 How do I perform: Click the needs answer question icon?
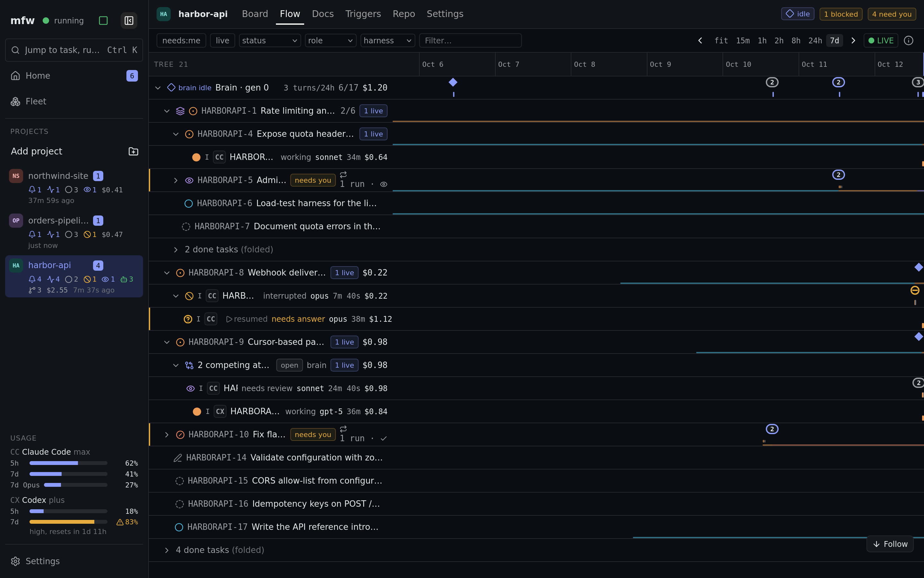pos(188,319)
